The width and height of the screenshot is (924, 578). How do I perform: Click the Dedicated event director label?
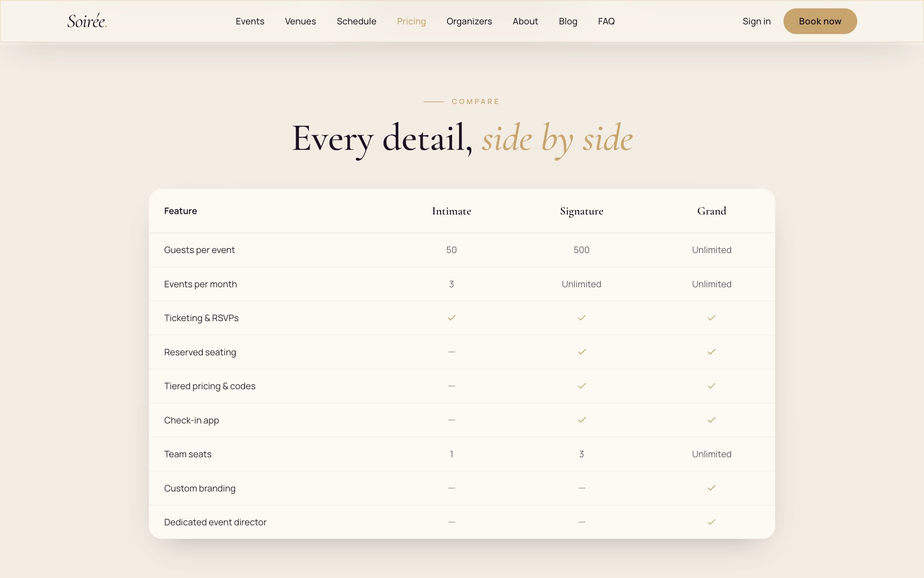pos(215,522)
